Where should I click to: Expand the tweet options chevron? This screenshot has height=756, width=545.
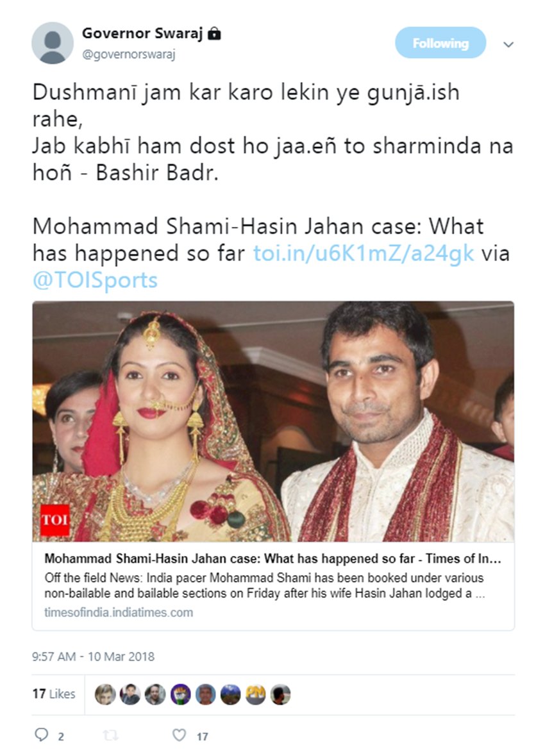(508, 44)
